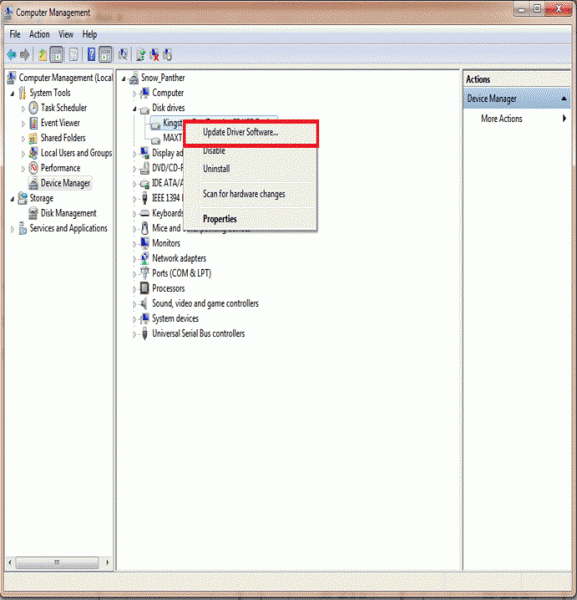Expand Services and Applications node
Viewport: 577px width, 600px height.
12,229
